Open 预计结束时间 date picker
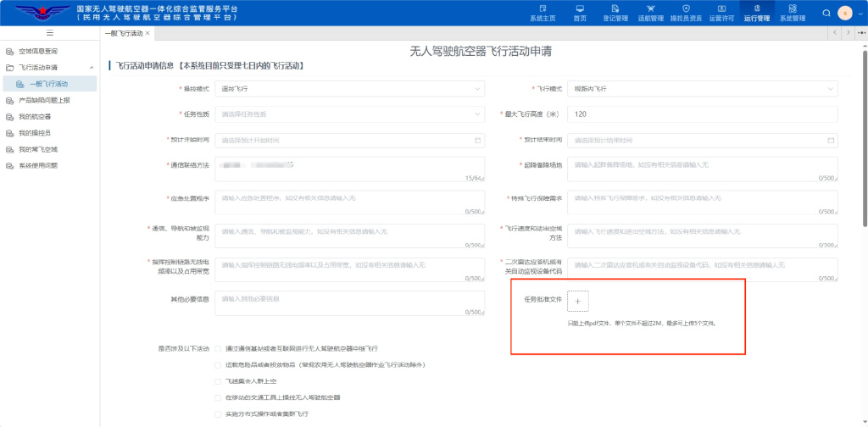 [703, 141]
